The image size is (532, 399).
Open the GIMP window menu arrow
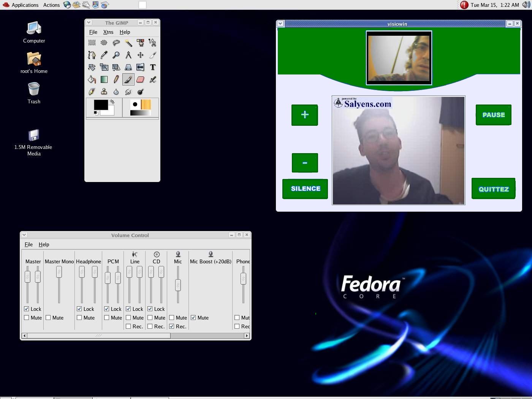[89, 22]
